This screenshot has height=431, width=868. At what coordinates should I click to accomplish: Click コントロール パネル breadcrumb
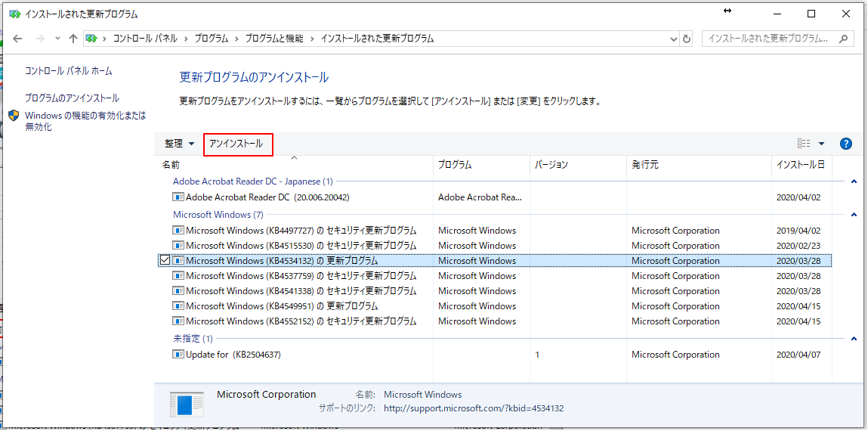pos(145,39)
